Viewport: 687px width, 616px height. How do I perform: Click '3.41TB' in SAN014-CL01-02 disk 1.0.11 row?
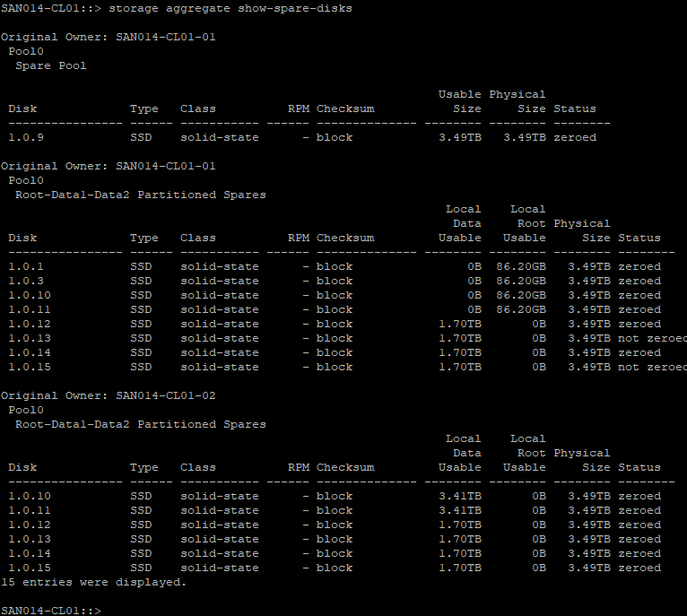pyautogui.click(x=460, y=510)
